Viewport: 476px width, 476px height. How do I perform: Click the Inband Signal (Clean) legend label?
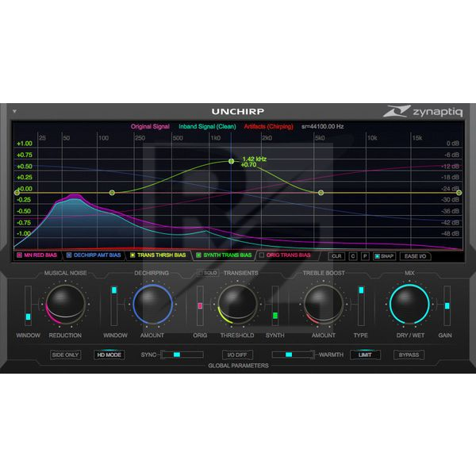pyautogui.click(x=207, y=127)
